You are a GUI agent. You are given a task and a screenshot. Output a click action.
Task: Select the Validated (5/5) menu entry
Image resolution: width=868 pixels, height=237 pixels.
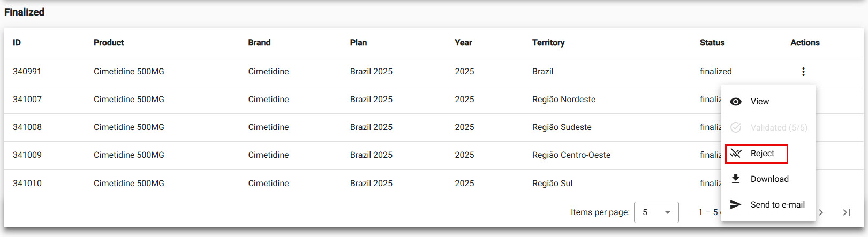click(778, 127)
